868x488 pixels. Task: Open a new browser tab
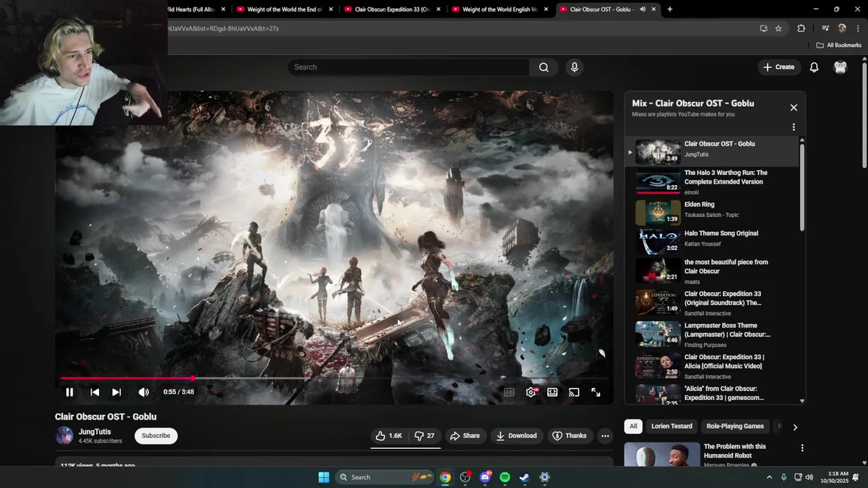point(669,9)
